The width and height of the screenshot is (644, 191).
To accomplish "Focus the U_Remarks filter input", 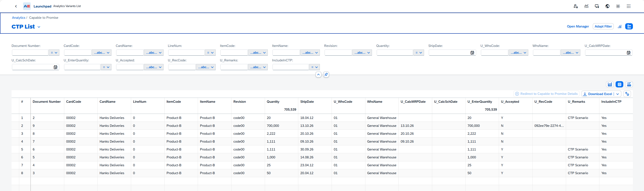I will [234, 67].
